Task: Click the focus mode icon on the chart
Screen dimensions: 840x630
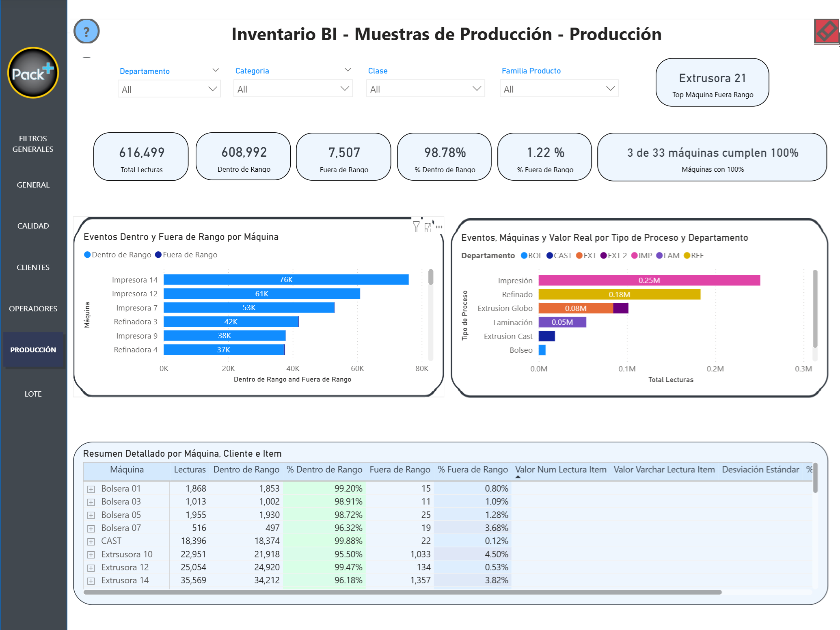Action: point(428,227)
